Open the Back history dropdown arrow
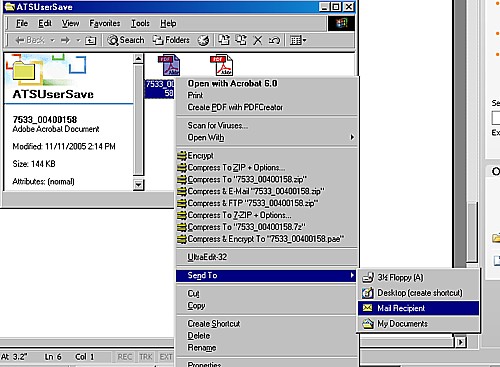500x367 pixels. click(x=52, y=40)
